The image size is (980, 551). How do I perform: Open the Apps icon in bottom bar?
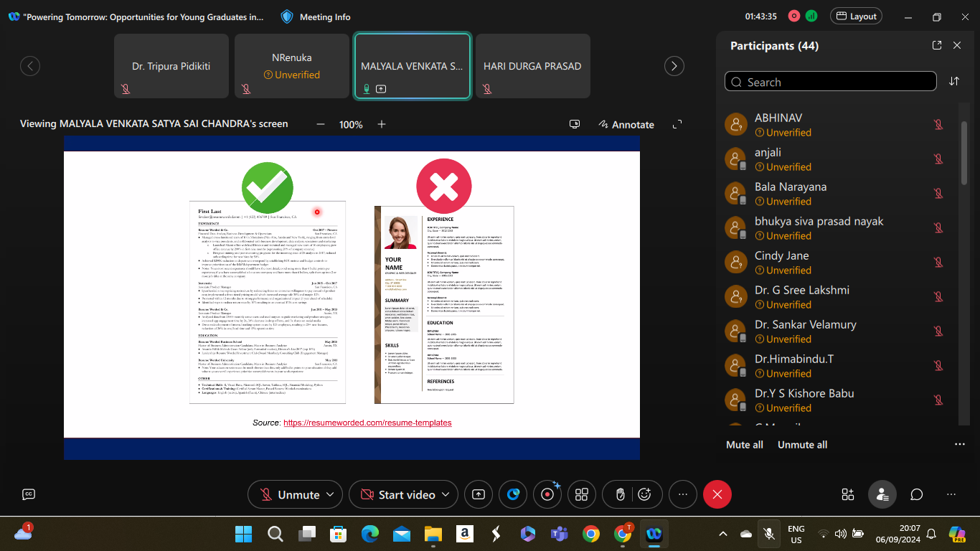[x=847, y=494]
